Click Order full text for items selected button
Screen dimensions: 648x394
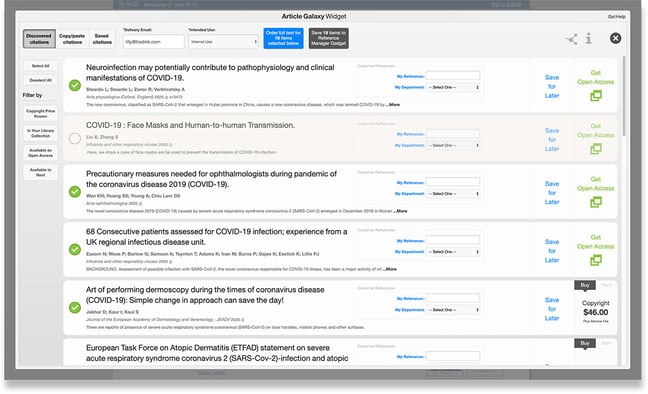click(284, 38)
